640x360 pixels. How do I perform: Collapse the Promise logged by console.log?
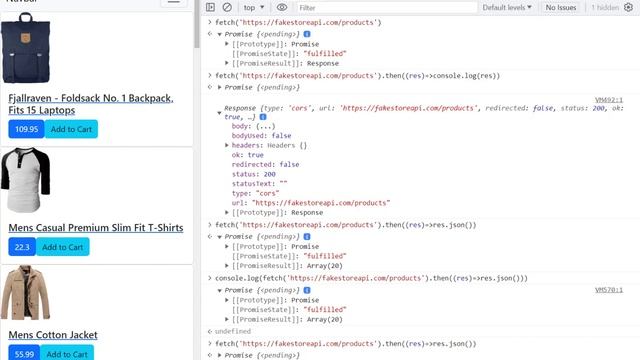point(220,290)
